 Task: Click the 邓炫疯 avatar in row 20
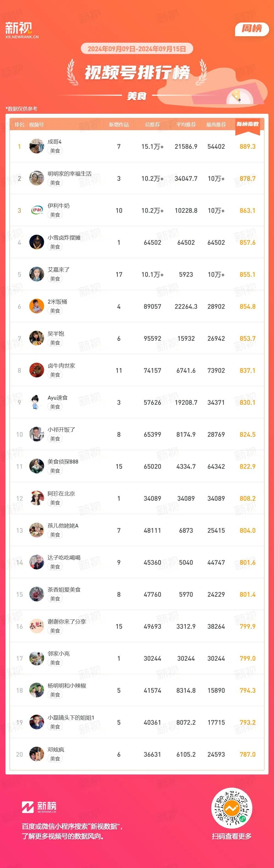(37, 754)
